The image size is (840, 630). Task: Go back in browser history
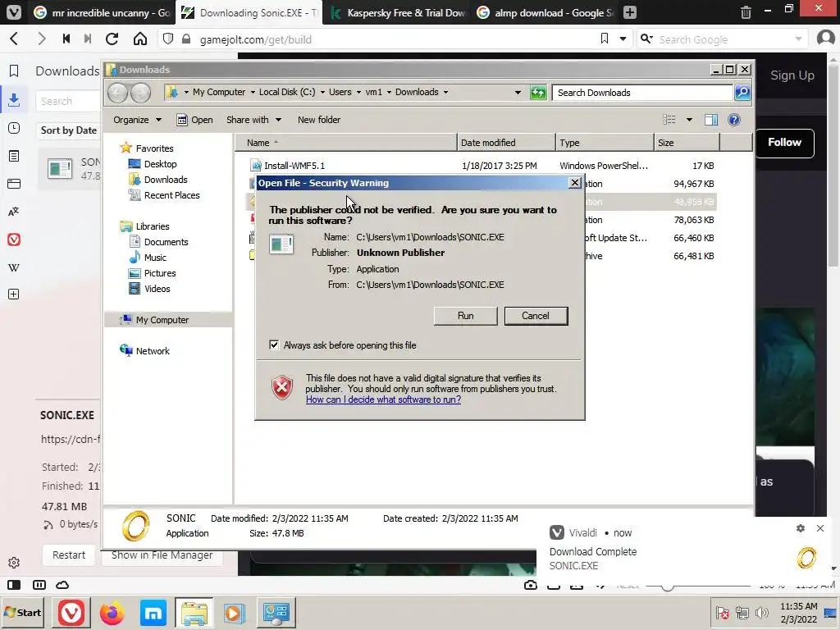click(x=15, y=39)
